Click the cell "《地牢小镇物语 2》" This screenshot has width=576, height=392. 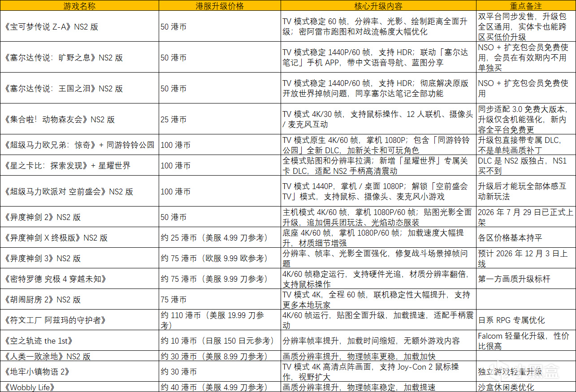[79, 371]
